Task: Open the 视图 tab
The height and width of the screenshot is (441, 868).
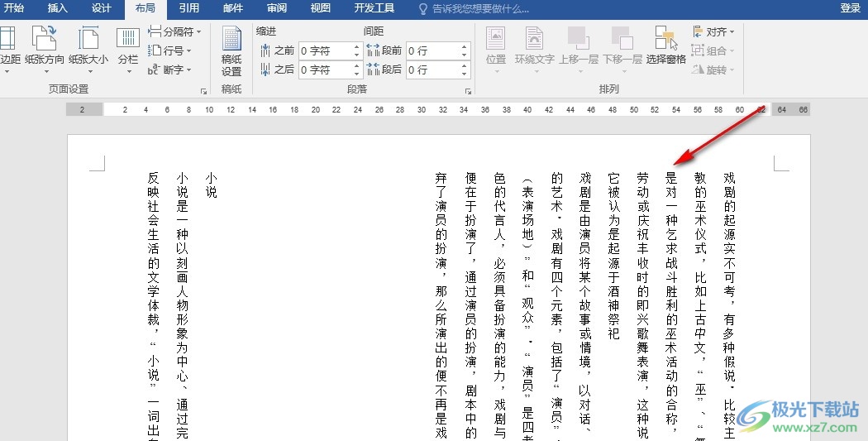Action: point(321,8)
